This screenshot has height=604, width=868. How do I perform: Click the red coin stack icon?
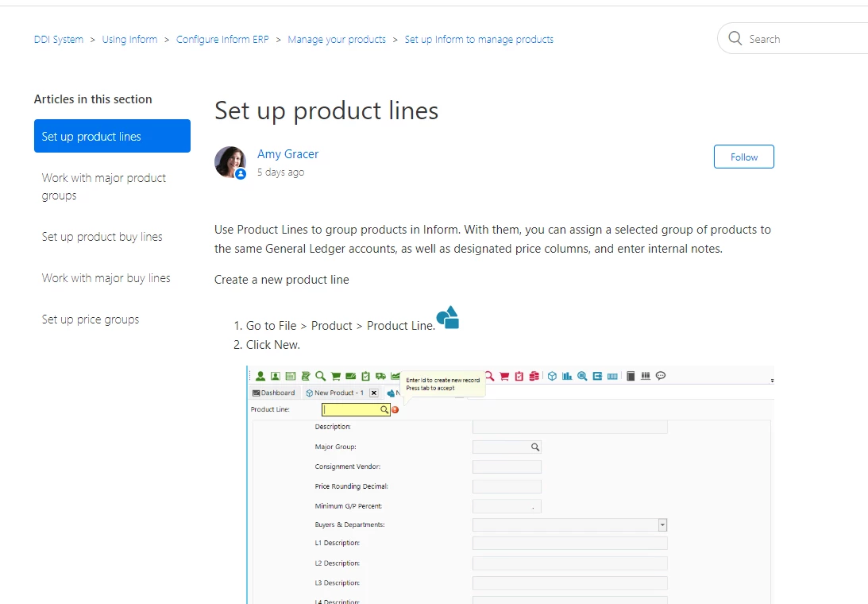click(534, 376)
